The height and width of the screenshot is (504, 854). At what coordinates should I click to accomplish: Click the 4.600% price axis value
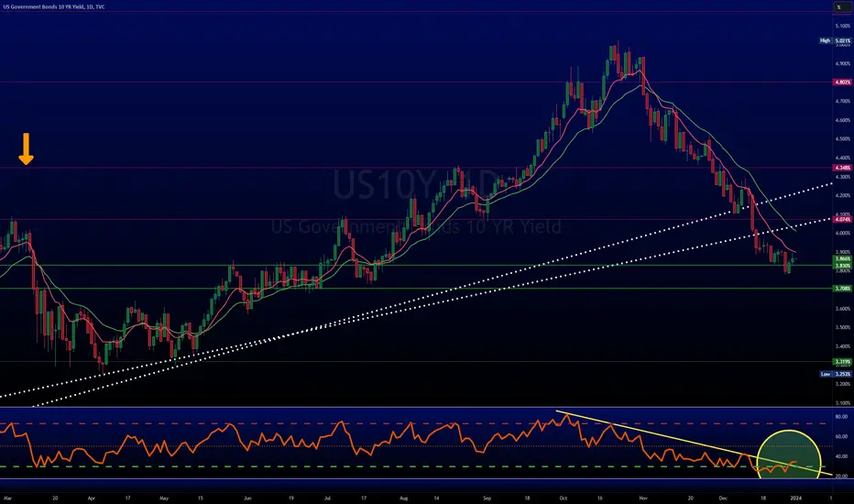(x=843, y=120)
